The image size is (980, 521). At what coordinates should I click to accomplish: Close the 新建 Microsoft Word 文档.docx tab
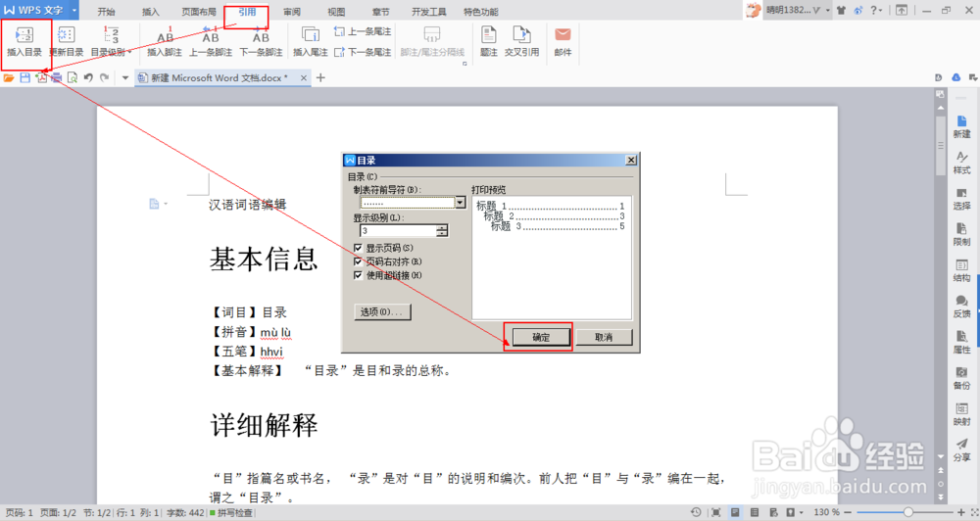click(304, 78)
